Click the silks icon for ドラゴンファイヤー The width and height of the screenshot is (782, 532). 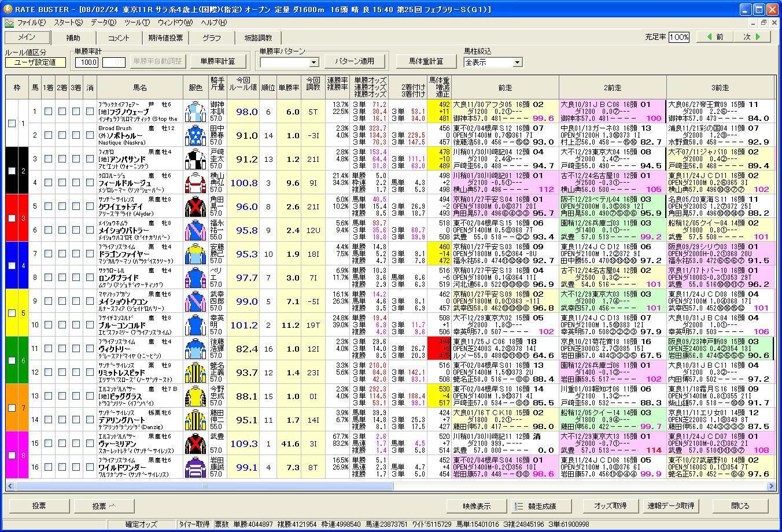click(195, 254)
